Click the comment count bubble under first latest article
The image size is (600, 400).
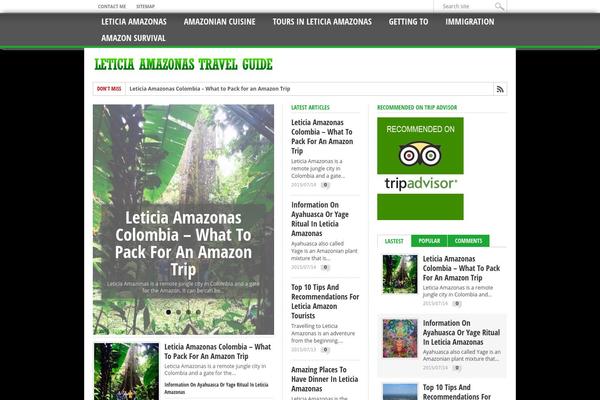(x=325, y=185)
